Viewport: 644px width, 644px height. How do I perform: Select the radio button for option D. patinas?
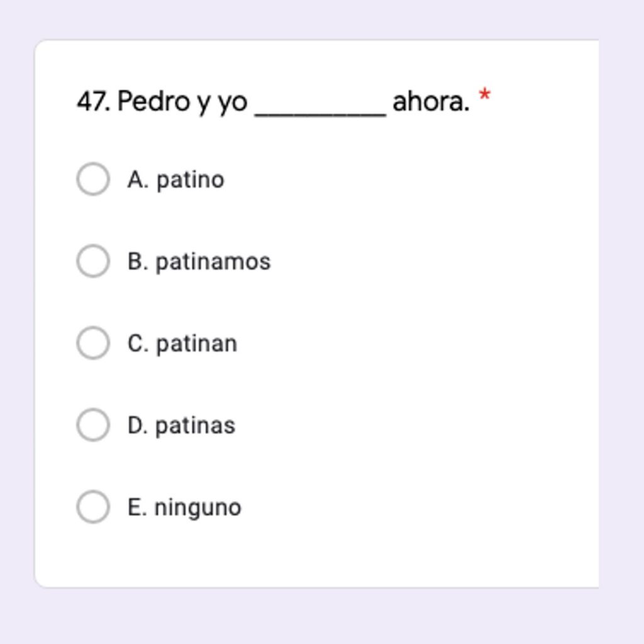pyautogui.click(x=93, y=425)
